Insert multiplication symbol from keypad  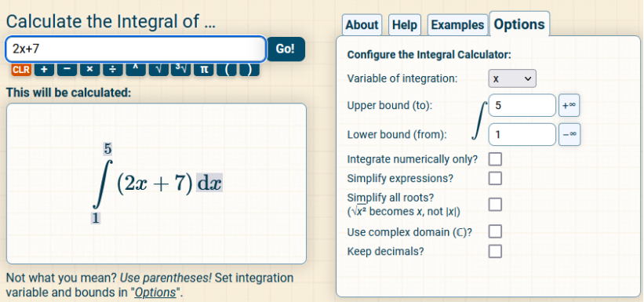[90, 70]
